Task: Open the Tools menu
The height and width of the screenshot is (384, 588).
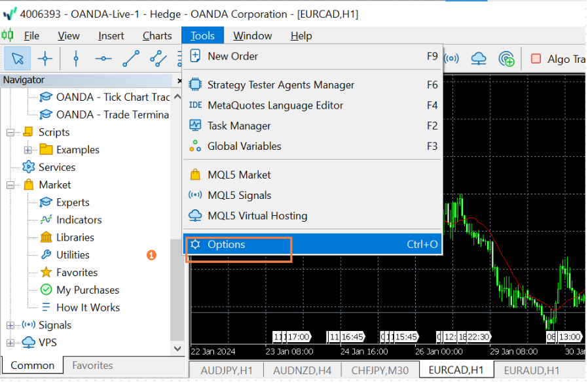Action: (x=202, y=35)
